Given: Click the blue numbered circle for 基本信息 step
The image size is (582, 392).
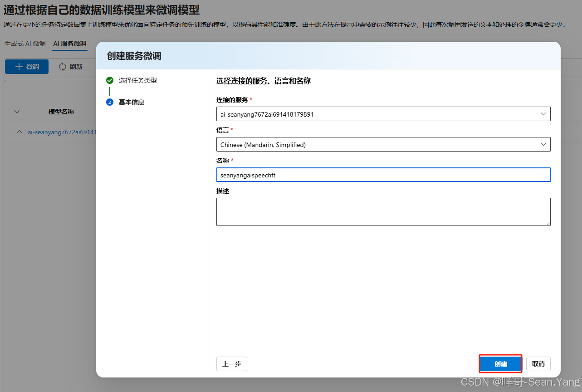Looking at the screenshot, I should (x=109, y=102).
